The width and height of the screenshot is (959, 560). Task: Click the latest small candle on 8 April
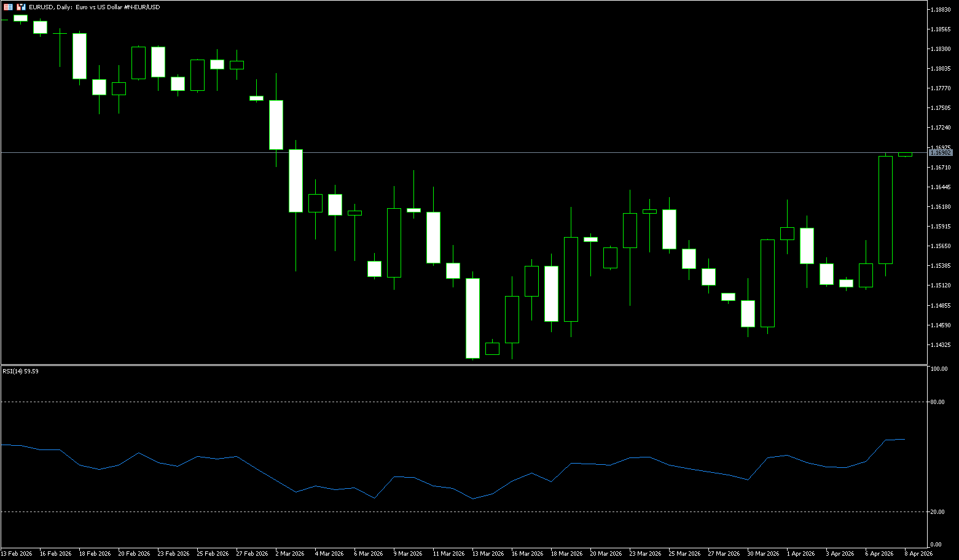905,154
